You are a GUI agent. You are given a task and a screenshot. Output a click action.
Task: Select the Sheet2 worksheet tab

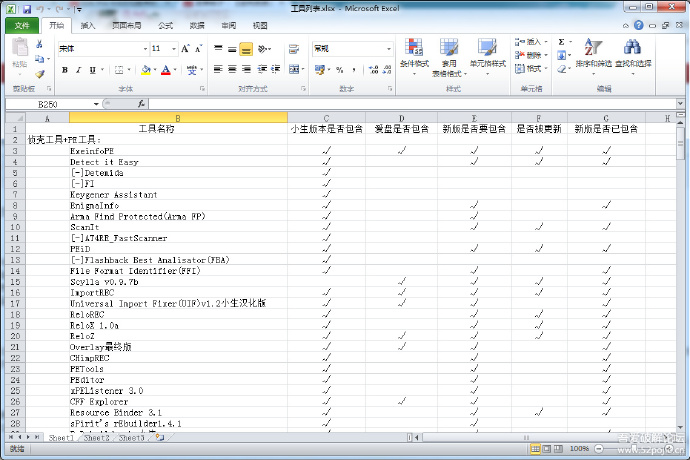tap(96, 438)
